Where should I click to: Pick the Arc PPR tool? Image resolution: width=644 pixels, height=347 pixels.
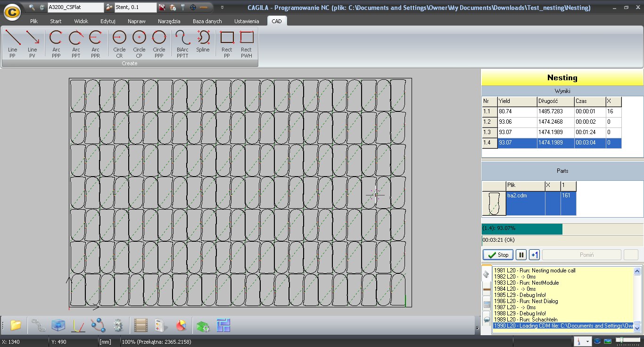click(95, 44)
